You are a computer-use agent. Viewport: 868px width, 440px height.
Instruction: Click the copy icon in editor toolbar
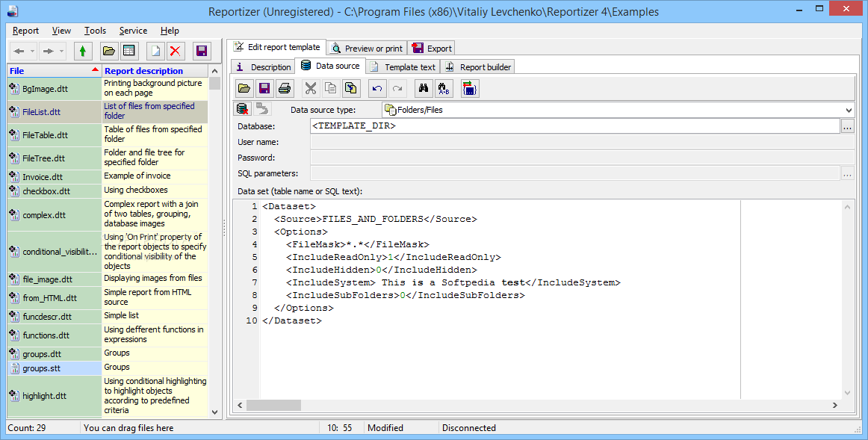point(330,88)
